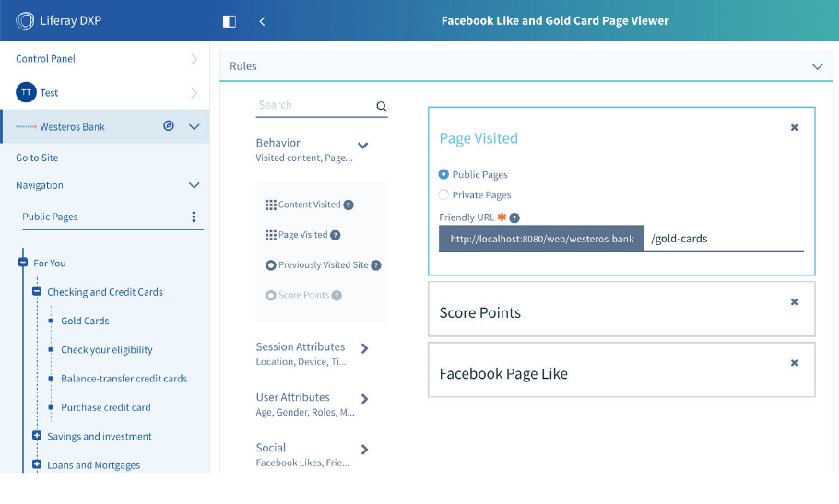Screen dimensions: 839x504
Task: Collapse Checking and Credit Cards node
Action: (37, 291)
